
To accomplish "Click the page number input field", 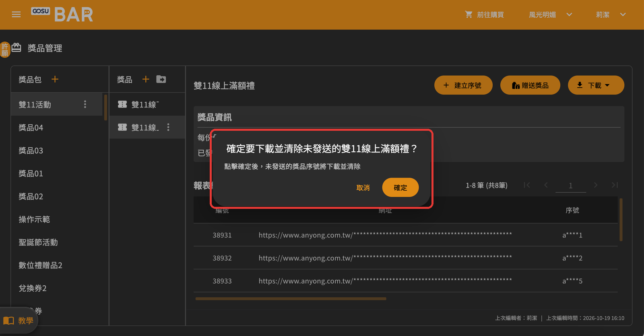I will (570, 186).
